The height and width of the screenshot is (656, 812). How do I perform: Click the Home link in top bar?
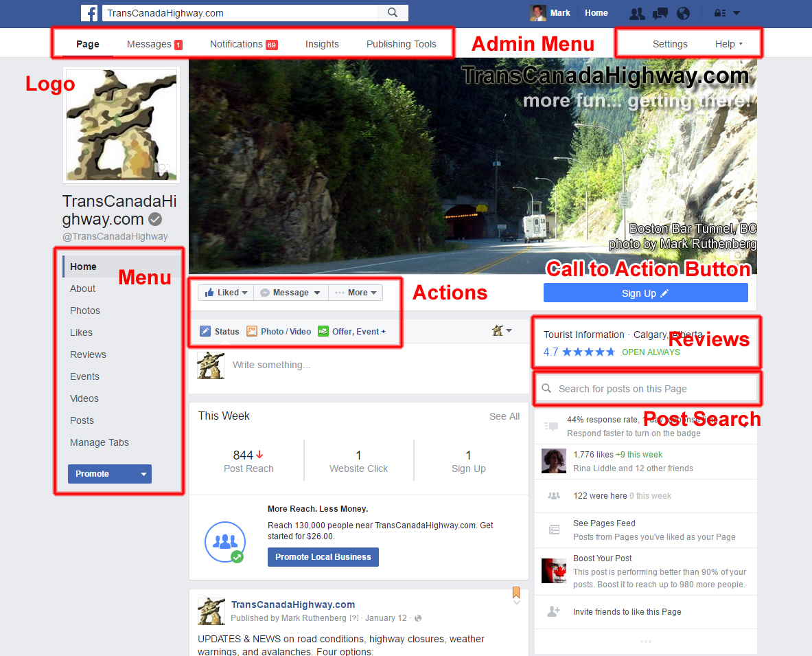[596, 13]
